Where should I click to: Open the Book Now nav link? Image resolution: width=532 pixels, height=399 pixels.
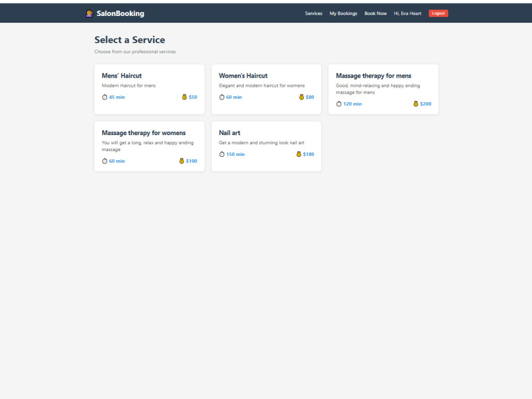point(376,13)
